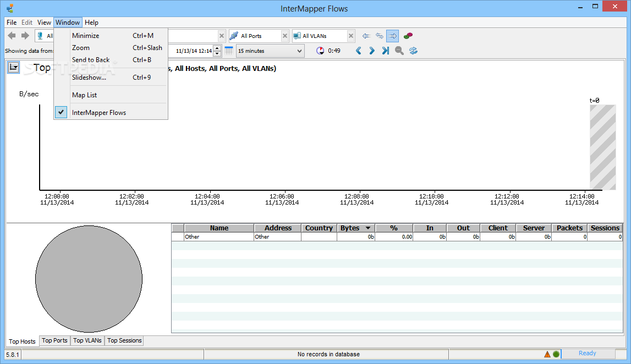The width and height of the screenshot is (631, 364).
Task: Open the calendar date picker icon
Action: coord(229,51)
